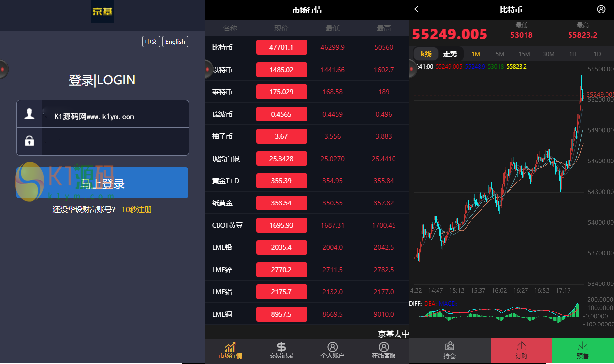Click the CBOT黄豆 price button 1695.93
This screenshot has width=614, height=364.
[281, 225]
